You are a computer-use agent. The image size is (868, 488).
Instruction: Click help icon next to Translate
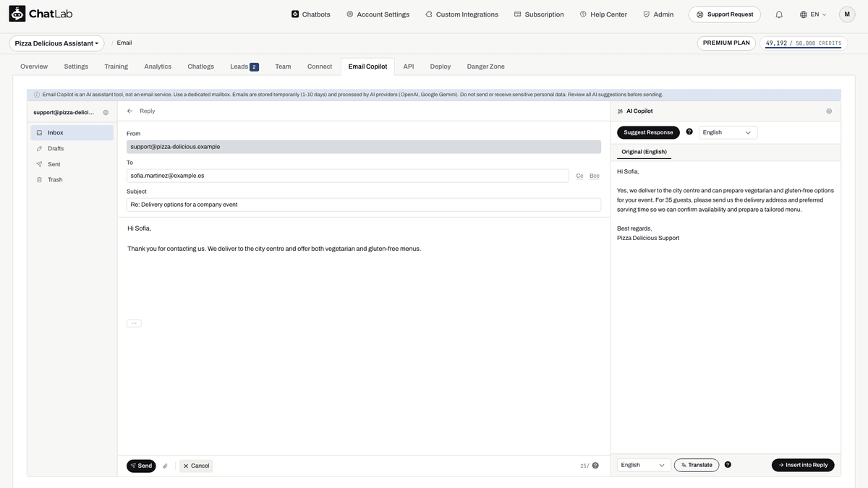[x=728, y=464]
